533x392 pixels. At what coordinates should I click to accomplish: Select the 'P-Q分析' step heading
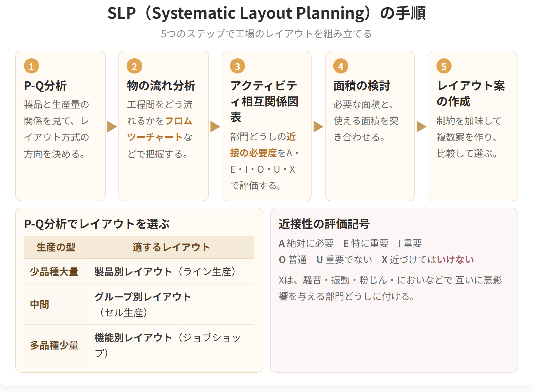(45, 86)
